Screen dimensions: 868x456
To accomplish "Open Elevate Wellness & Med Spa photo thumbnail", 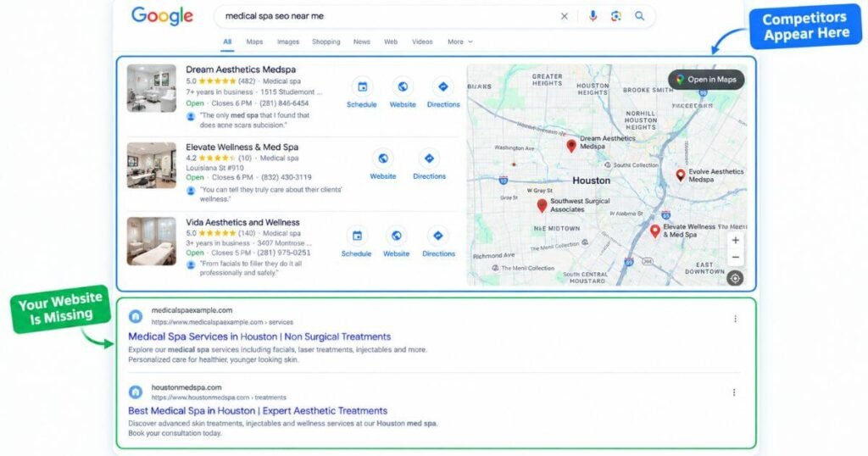I will tap(152, 165).
